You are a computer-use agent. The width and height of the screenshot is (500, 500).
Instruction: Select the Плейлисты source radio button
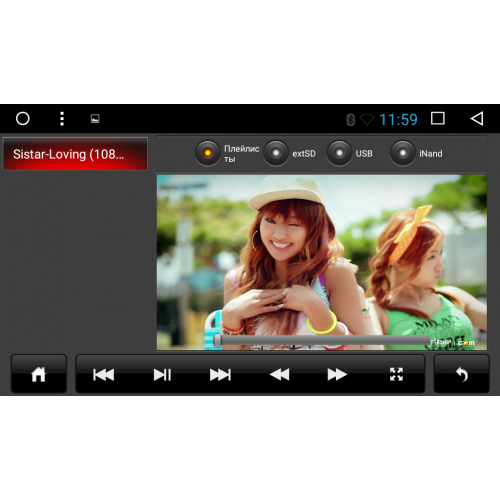(x=208, y=153)
